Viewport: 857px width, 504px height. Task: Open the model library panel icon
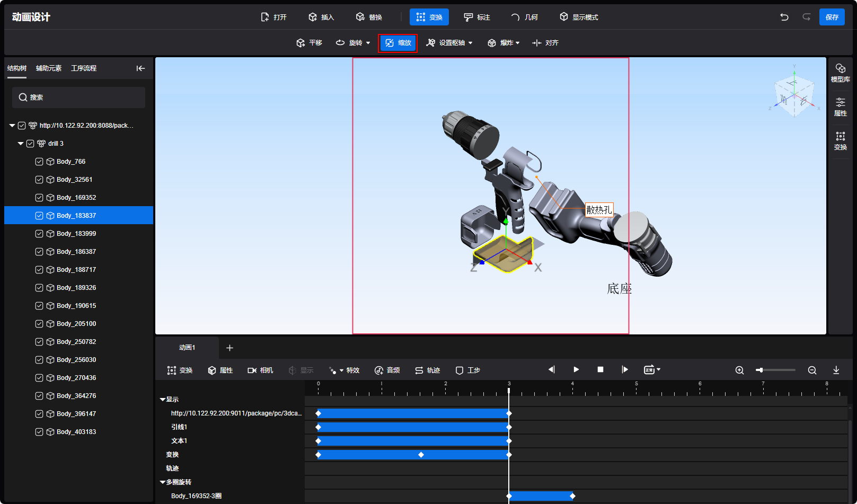(840, 73)
